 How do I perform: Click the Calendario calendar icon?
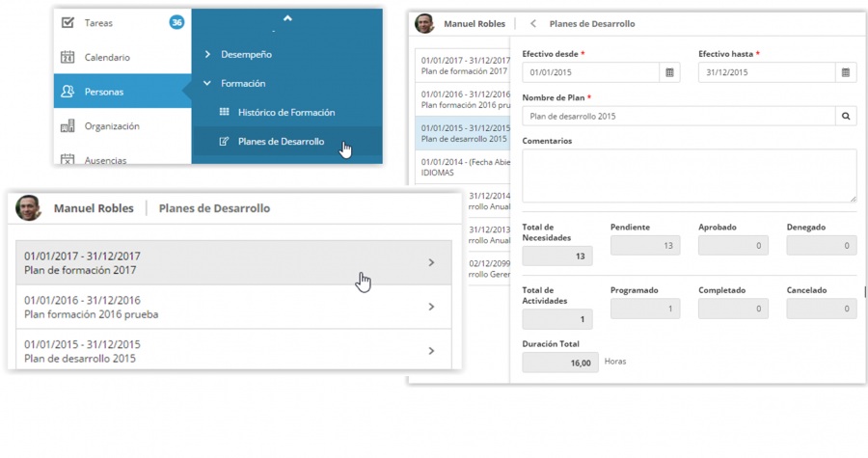pos(68,57)
